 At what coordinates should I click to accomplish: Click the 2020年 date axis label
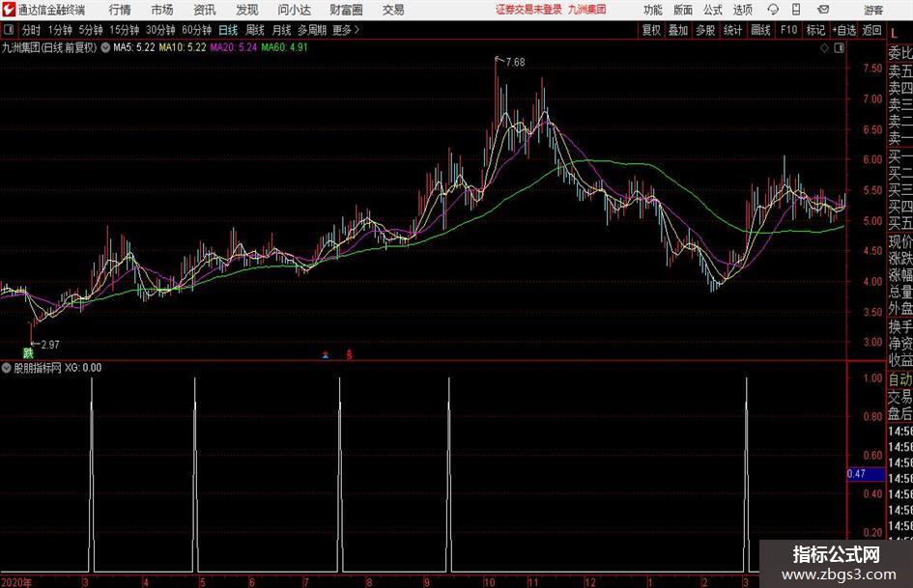tap(16, 582)
